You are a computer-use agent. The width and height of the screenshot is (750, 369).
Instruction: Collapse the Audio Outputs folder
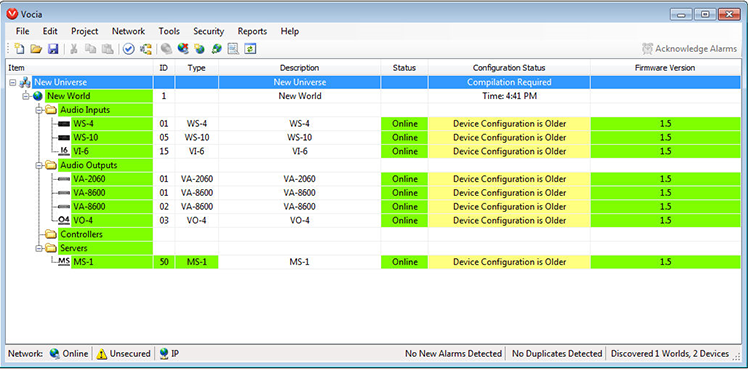[x=39, y=166]
